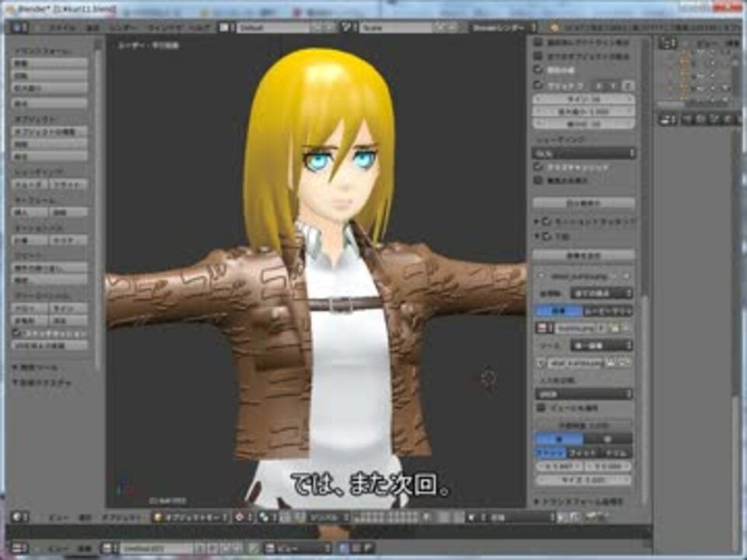This screenshot has width=747, height=560.
Task: Click the Duplicate Objects button in tool shelf
Action: point(50,131)
